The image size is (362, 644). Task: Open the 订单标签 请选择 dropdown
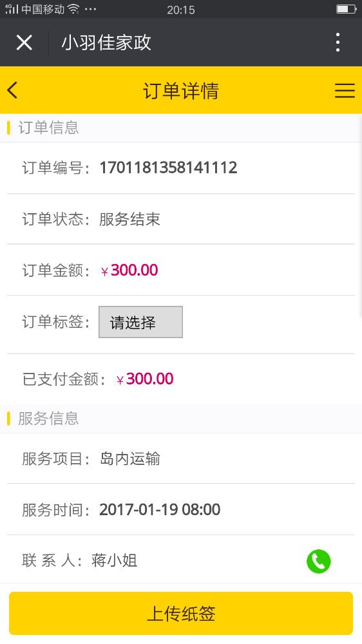(140, 322)
